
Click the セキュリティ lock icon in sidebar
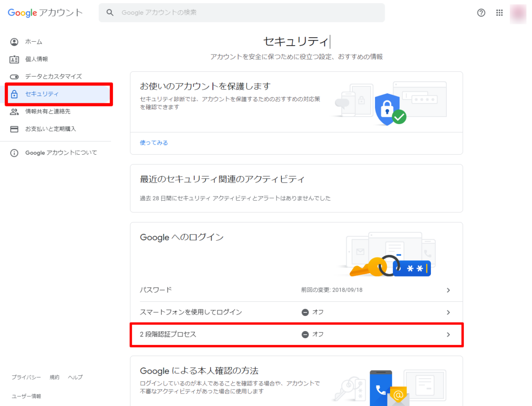tap(15, 94)
